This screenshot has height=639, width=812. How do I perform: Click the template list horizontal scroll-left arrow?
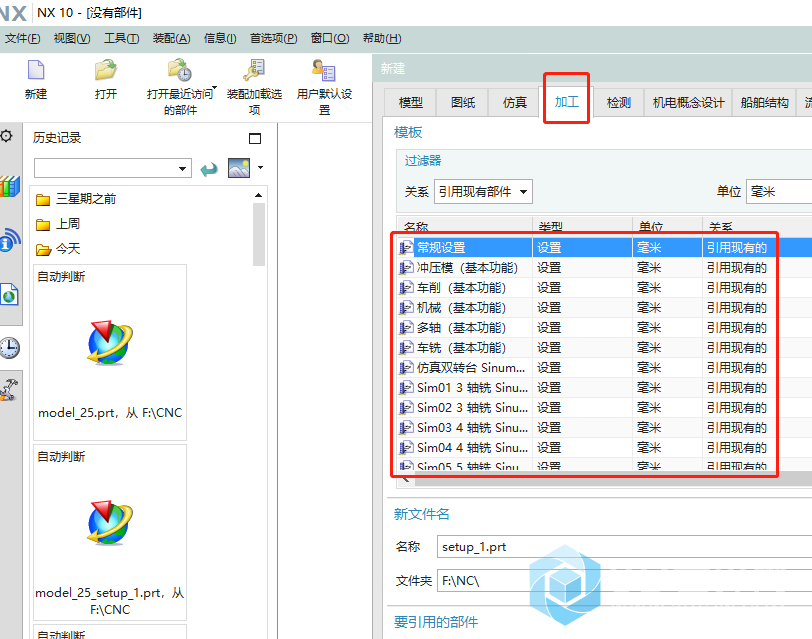pyautogui.click(x=405, y=480)
